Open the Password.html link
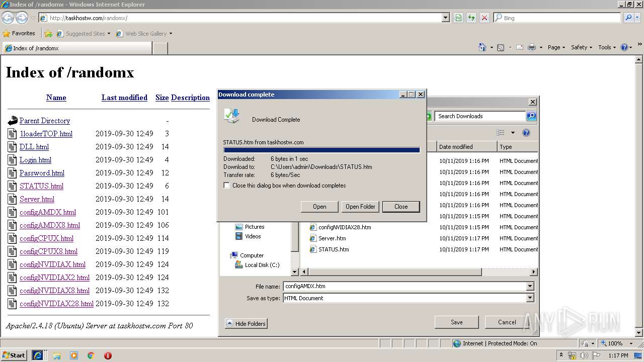This screenshot has width=644, height=362. coord(42,173)
